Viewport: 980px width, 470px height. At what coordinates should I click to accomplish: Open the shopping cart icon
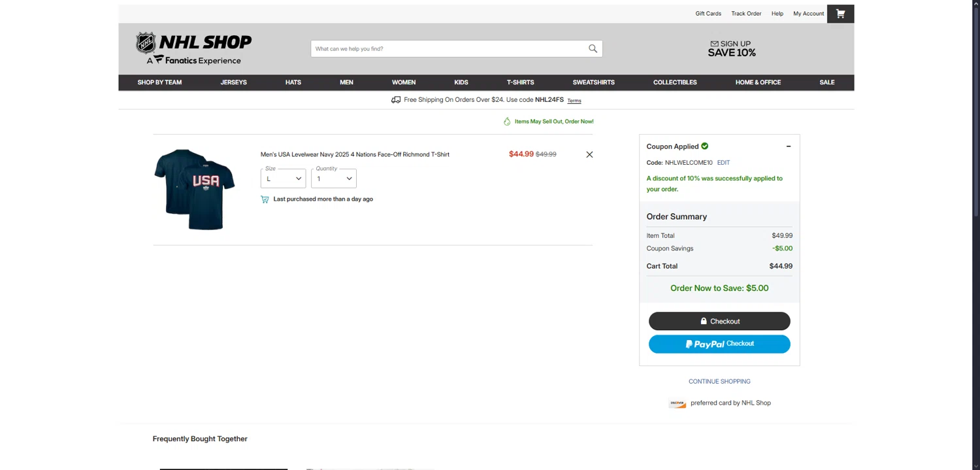[840, 14]
